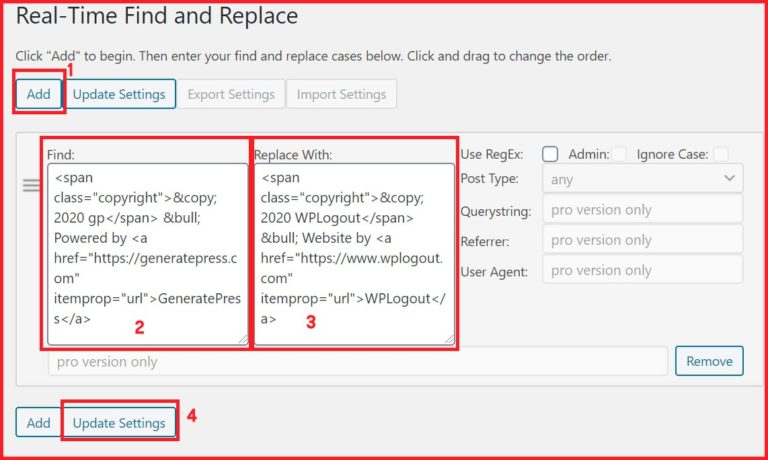Click the Find: label
Image resolution: width=768 pixels, height=460 pixels.
coord(61,155)
